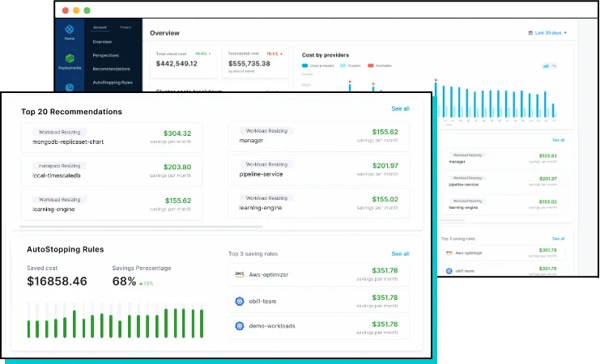600x364 pixels.
Task: Click the AutoStopping Rules heading
Action: [x=65, y=249]
